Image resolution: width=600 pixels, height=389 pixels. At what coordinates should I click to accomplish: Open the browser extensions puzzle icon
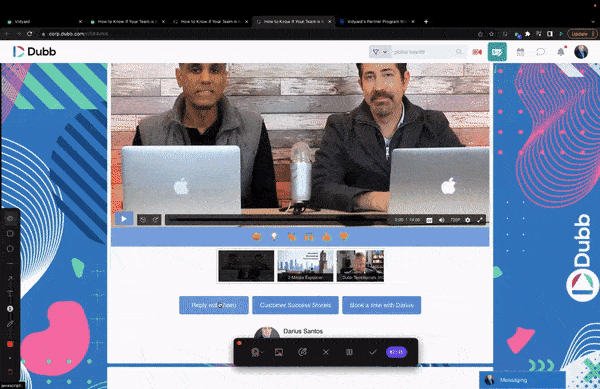tap(527, 34)
